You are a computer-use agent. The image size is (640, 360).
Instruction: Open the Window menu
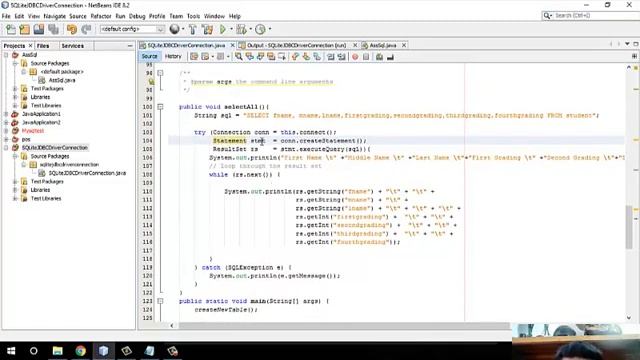tap(214, 16)
